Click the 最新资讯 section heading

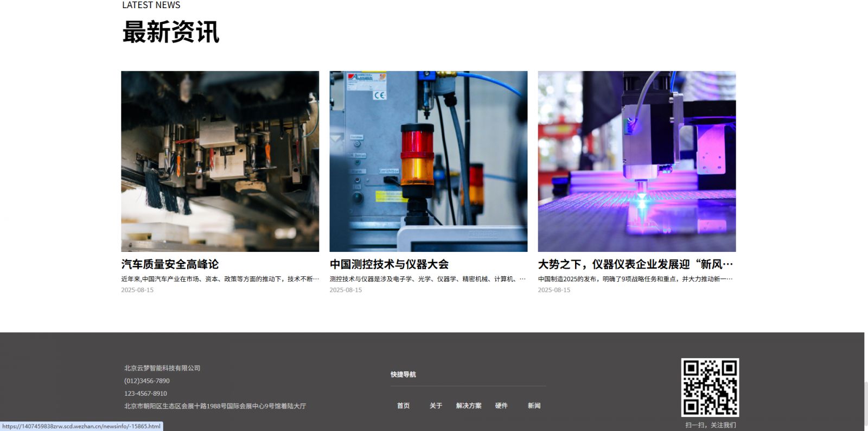[x=170, y=32]
